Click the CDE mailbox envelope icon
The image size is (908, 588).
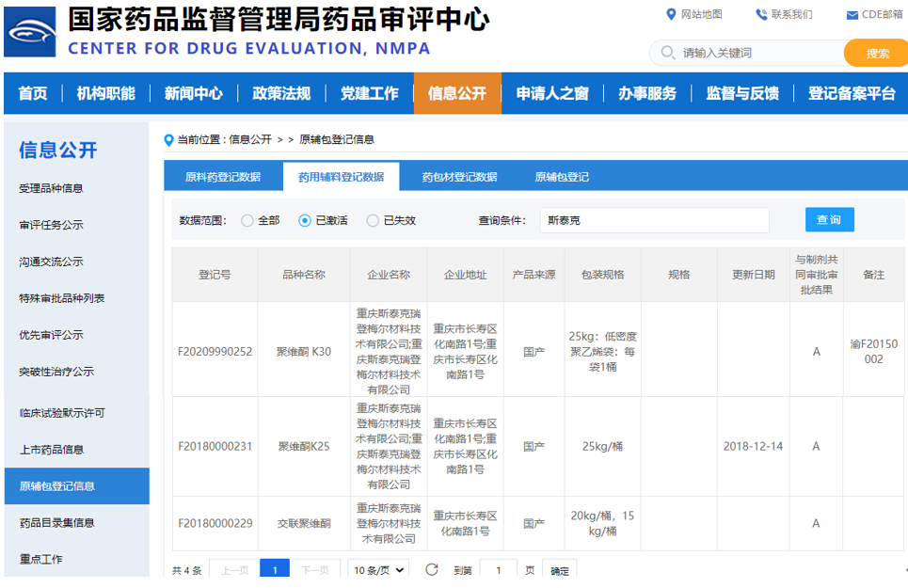pyautogui.click(x=852, y=15)
